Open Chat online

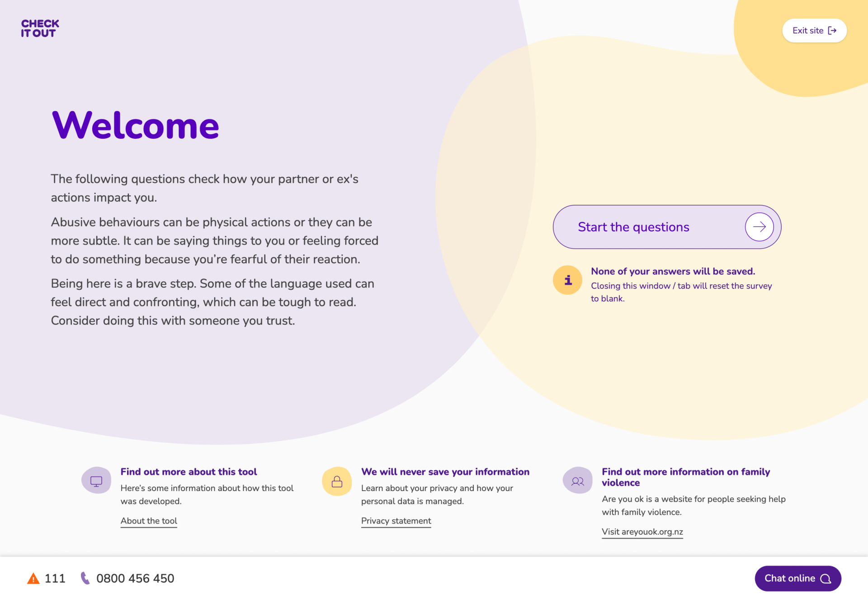pos(797,578)
